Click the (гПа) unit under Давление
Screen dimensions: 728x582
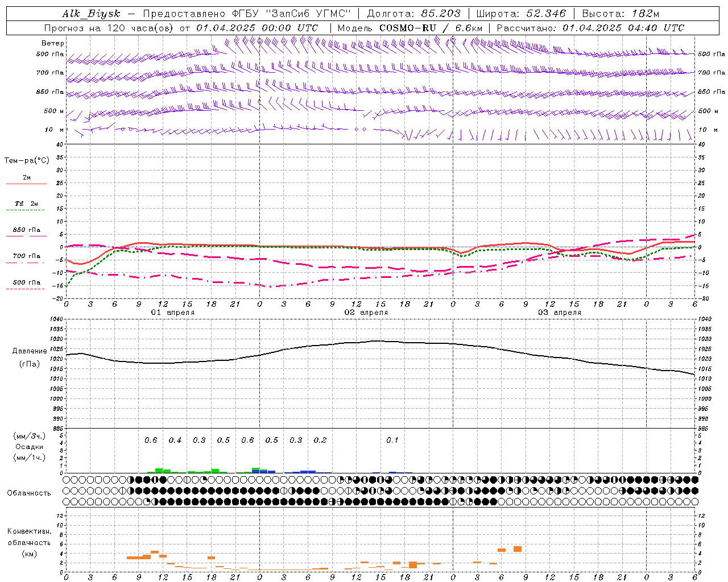pyautogui.click(x=30, y=364)
